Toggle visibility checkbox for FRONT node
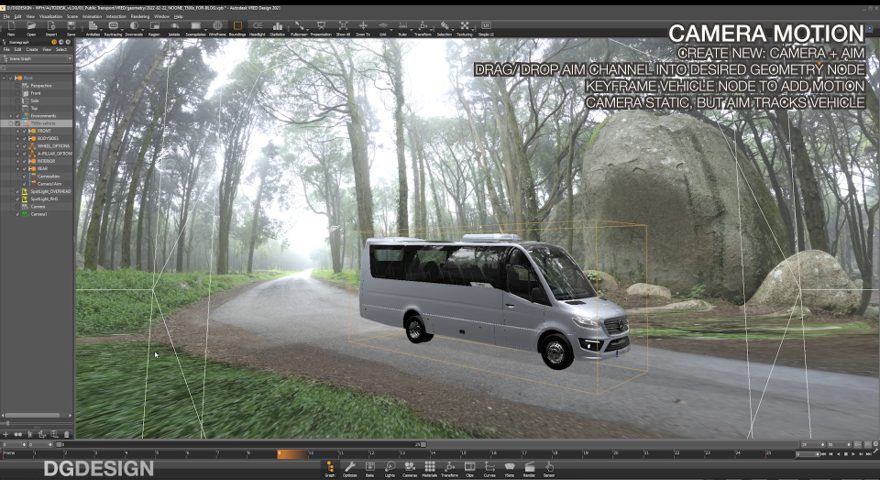 (25, 131)
